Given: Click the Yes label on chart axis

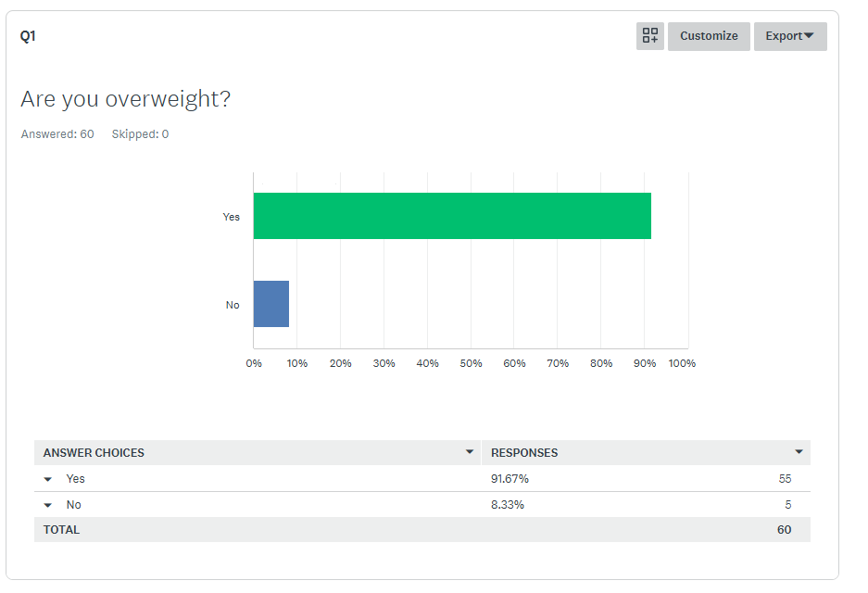Looking at the screenshot, I should pos(231,217).
